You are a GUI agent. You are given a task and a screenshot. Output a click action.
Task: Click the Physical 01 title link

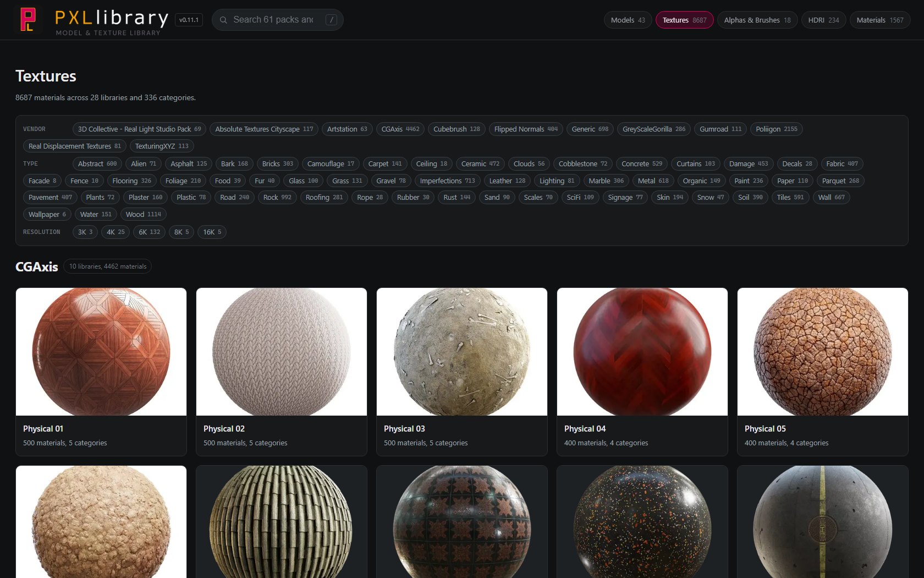click(x=43, y=429)
